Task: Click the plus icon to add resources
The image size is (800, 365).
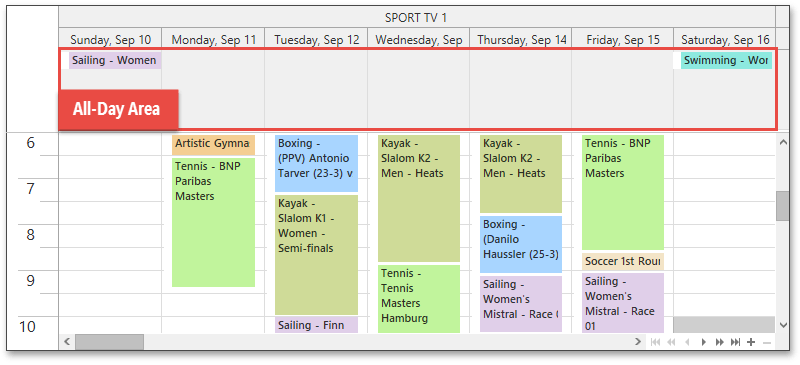Action: [x=751, y=342]
